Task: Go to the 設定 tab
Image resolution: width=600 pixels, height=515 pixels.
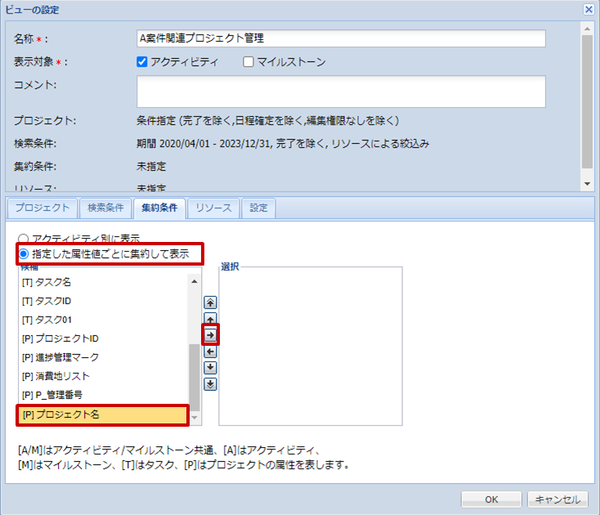Action: 259,208
